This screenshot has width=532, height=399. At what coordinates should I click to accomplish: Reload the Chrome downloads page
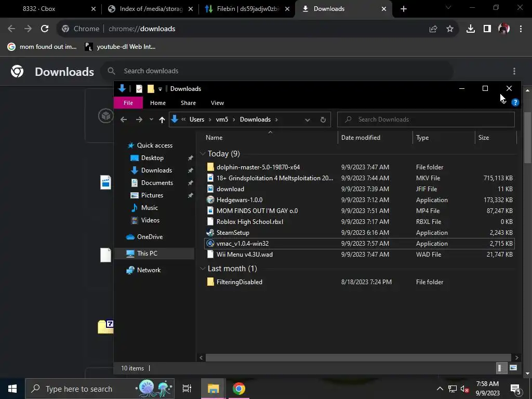(45, 29)
